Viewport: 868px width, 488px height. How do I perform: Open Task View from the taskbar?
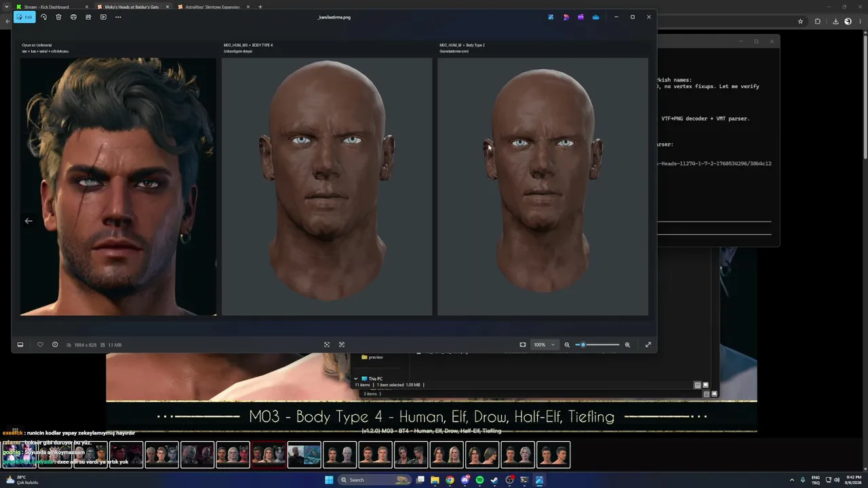click(x=420, y=480)
